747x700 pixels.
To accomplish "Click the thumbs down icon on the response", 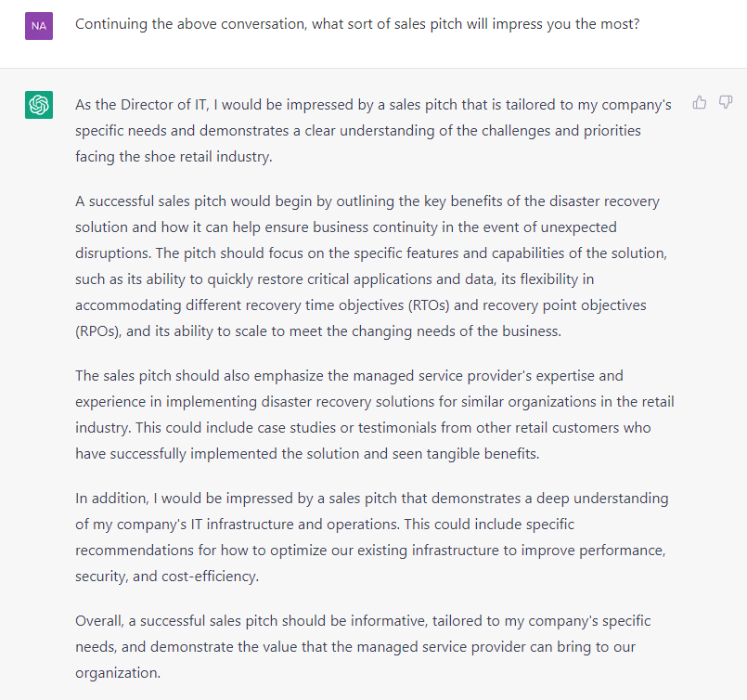I will [726, 102].
